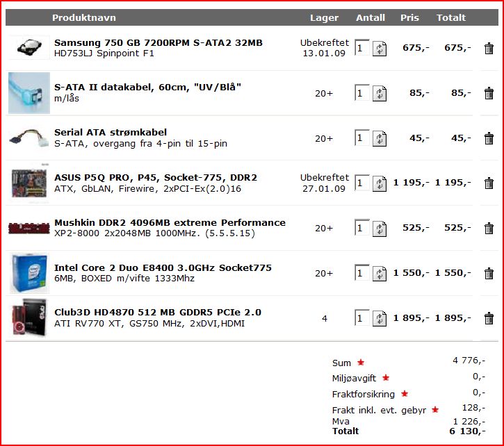Image resolution: width=504 pixels, height=446 pixels.
Task: Focus quantity field for Samsung 750 GB
Action: point(362,47)
